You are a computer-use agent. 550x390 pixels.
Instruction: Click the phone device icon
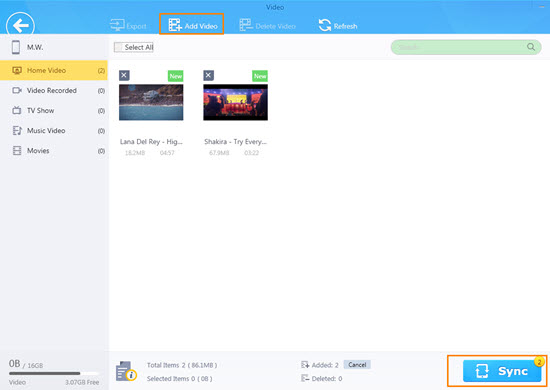16,47
